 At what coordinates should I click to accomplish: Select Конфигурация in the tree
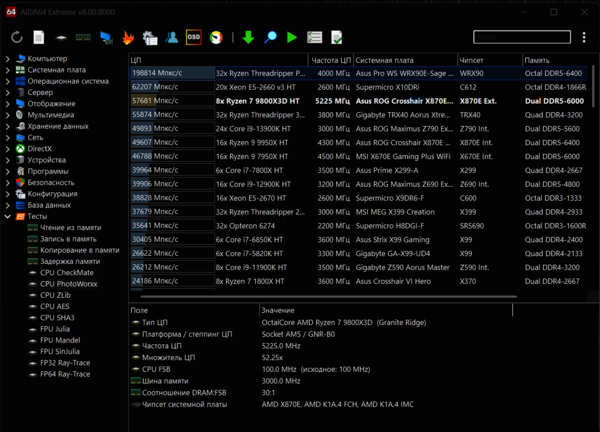click(x=52, y=194)
